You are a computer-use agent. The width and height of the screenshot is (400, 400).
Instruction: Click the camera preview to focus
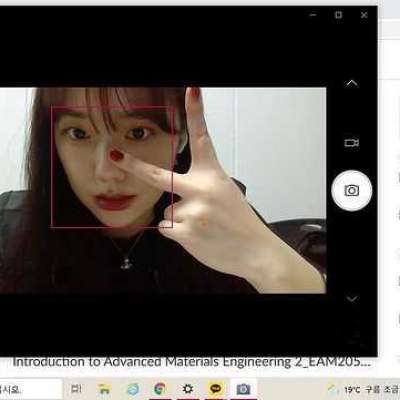point(163,190)
